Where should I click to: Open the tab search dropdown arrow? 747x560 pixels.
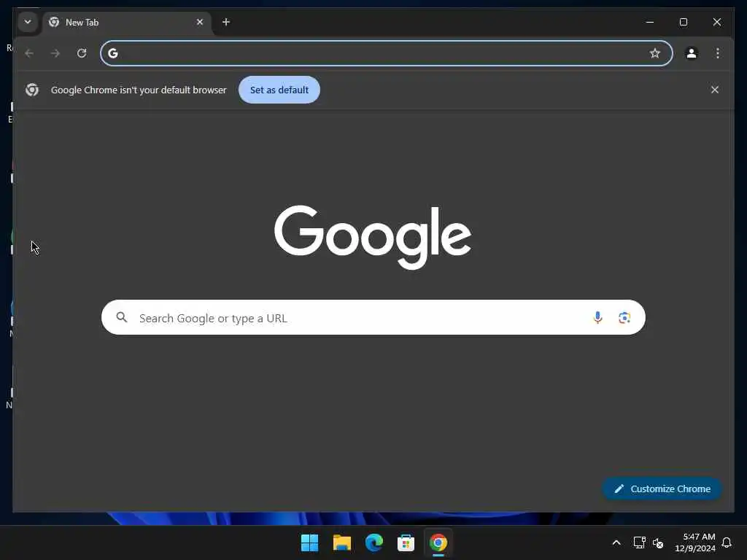click(28, 22)
